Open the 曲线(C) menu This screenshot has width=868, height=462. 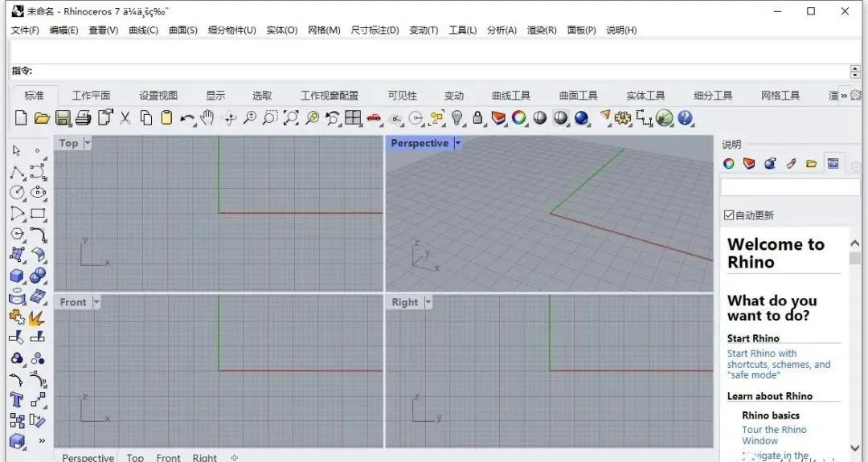[143, 30]
